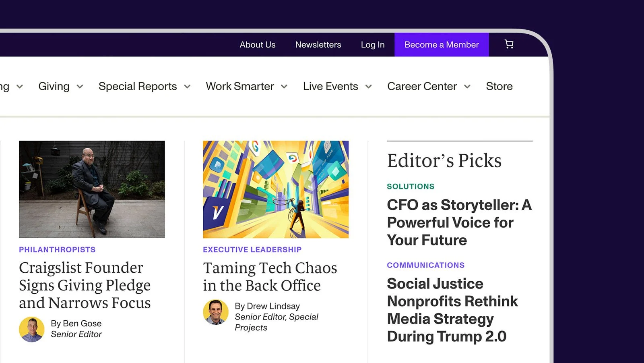The width and height of the screenshot is (644, 363).
Task: Open the Taming Tech Chaos headline
Action: coord(270,277)
